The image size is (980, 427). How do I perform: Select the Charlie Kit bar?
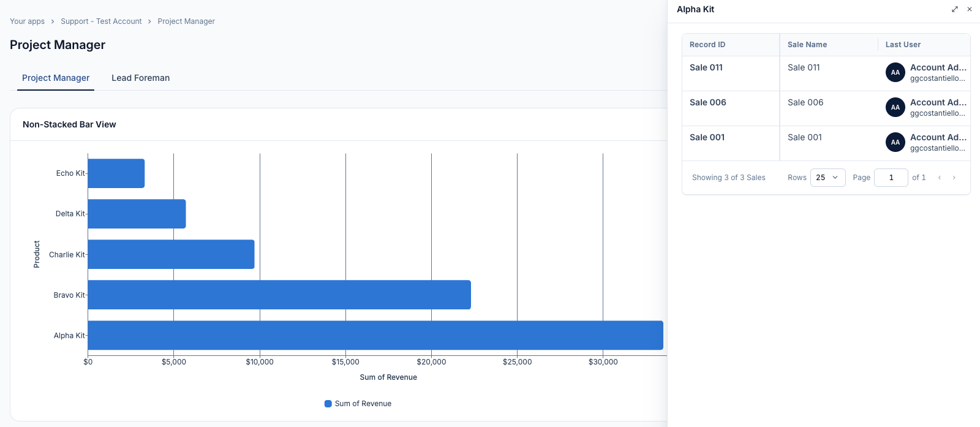tap(171, 254)
